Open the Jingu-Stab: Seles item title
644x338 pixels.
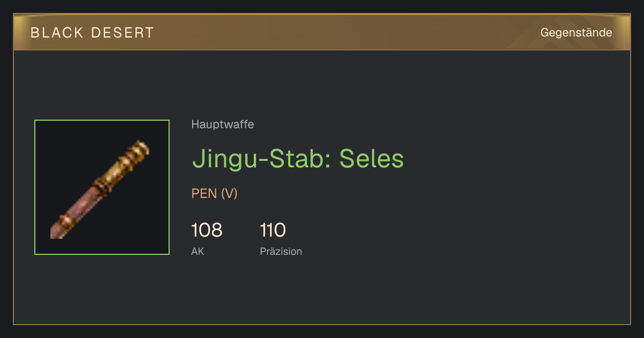pos(298,159)
